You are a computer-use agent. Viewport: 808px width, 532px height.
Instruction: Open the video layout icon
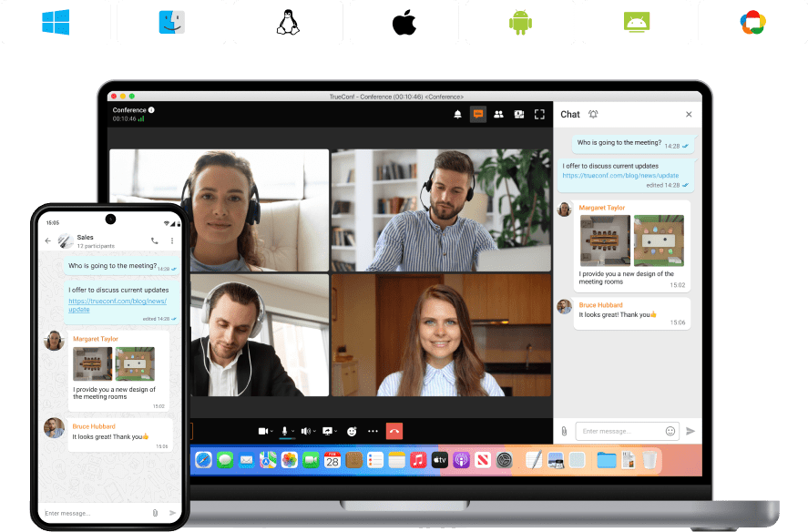click(519, 114)
